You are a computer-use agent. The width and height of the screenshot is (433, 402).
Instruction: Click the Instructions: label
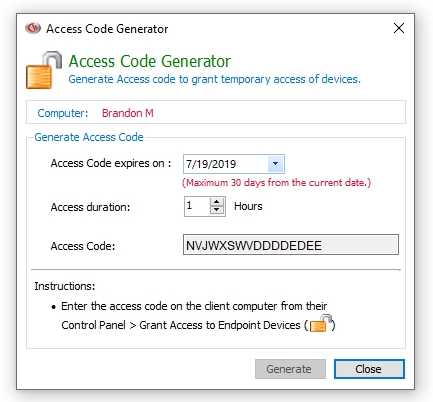click(65, 286)
